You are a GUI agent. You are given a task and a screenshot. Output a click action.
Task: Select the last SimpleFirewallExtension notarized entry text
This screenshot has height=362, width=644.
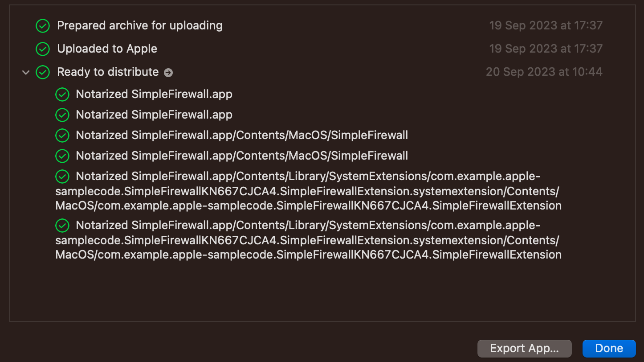click(x=308, y=240)
